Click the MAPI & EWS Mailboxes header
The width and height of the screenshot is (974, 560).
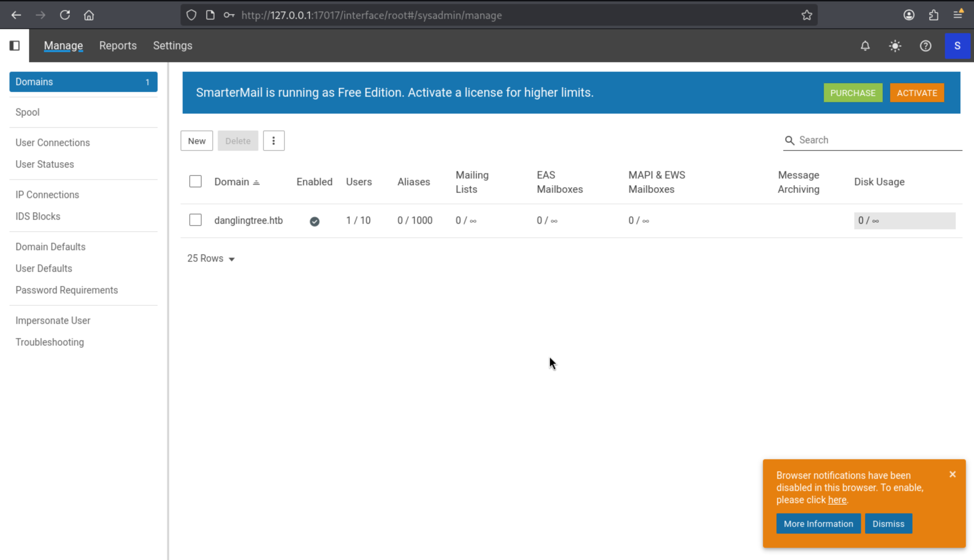click(657, 182)
